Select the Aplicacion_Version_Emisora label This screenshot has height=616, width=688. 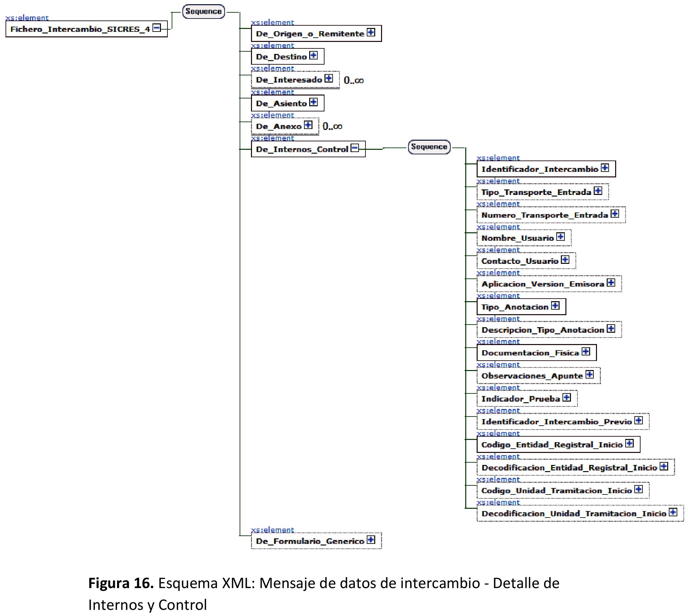(543, 285)
